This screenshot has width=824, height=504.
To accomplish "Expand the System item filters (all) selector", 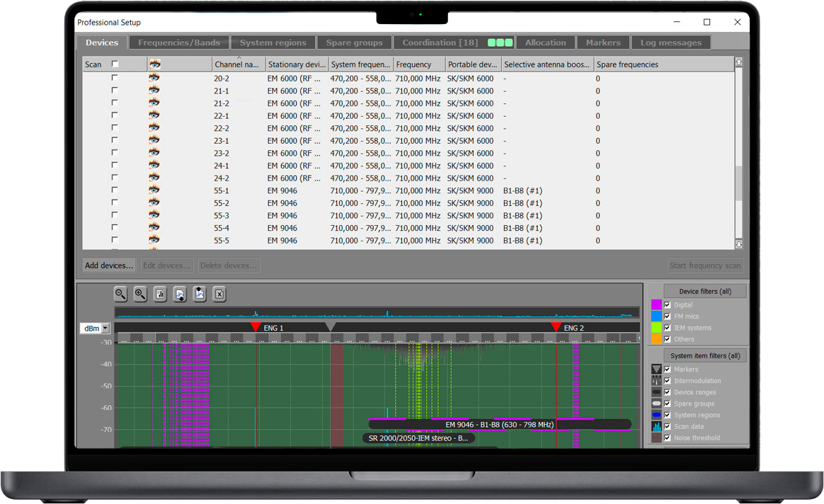I will click(704, 355).
